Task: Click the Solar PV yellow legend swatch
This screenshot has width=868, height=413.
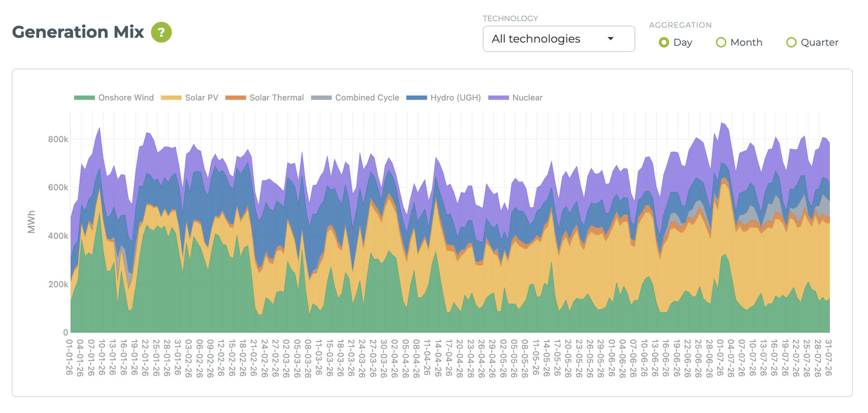Action: pos(171,97)
